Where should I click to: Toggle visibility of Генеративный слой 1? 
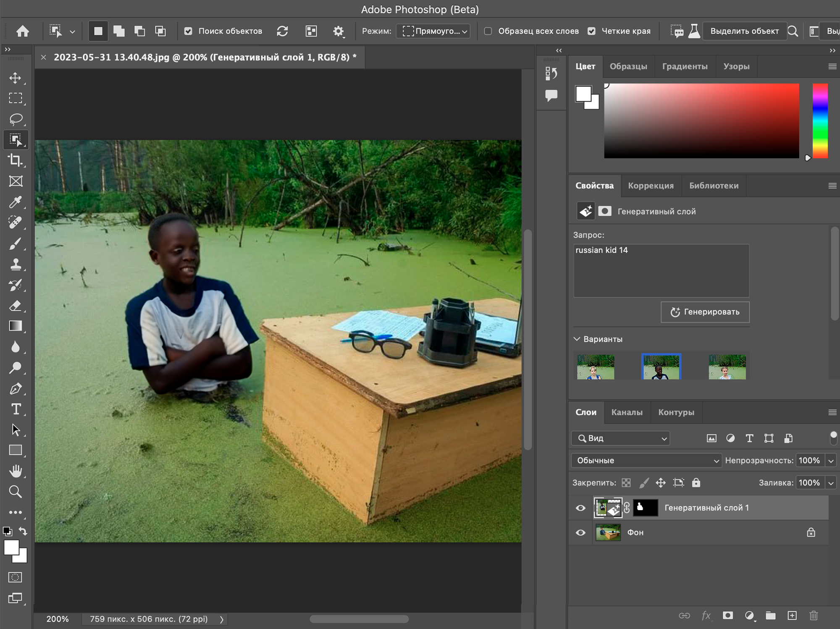580,507
